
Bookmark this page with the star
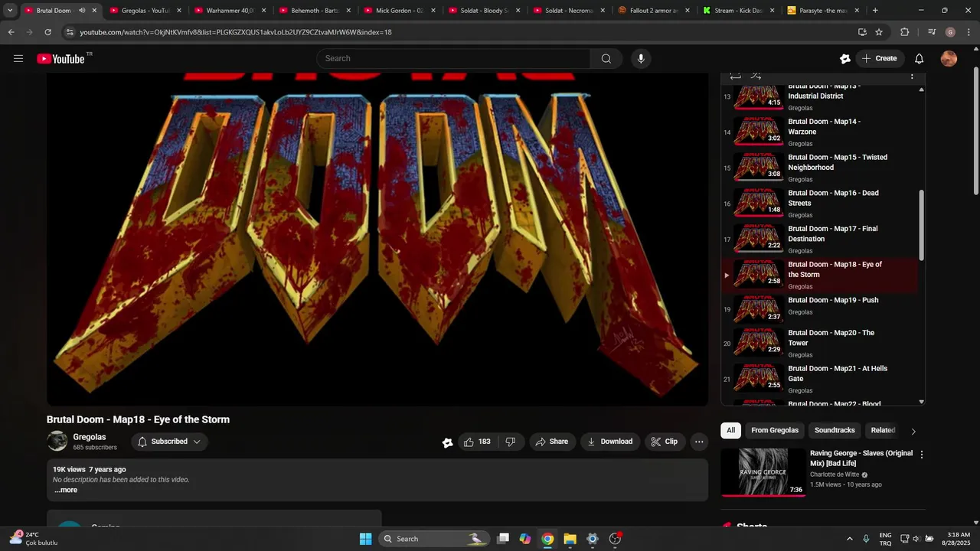[x=879, y=32]
